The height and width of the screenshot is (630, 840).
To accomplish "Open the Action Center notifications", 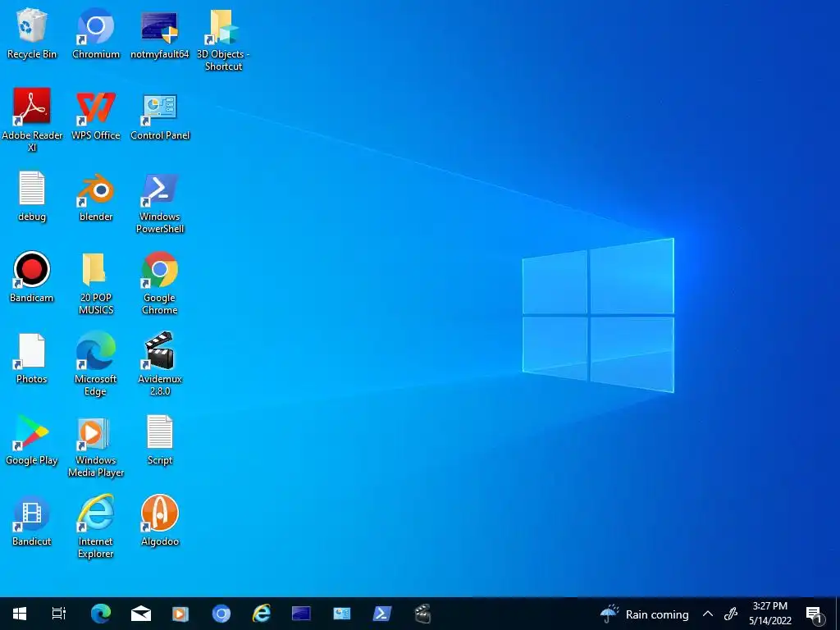I will coord(815,614).
